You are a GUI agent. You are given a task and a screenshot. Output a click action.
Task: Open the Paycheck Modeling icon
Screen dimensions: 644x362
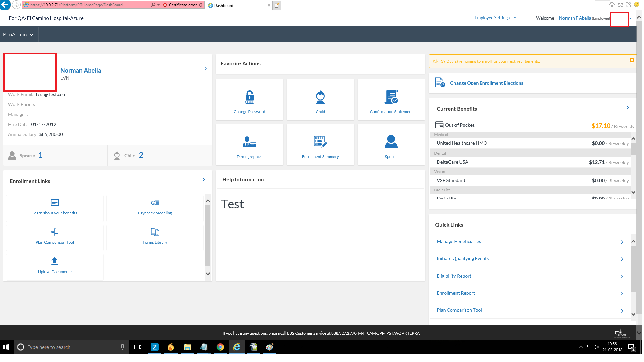155,202
